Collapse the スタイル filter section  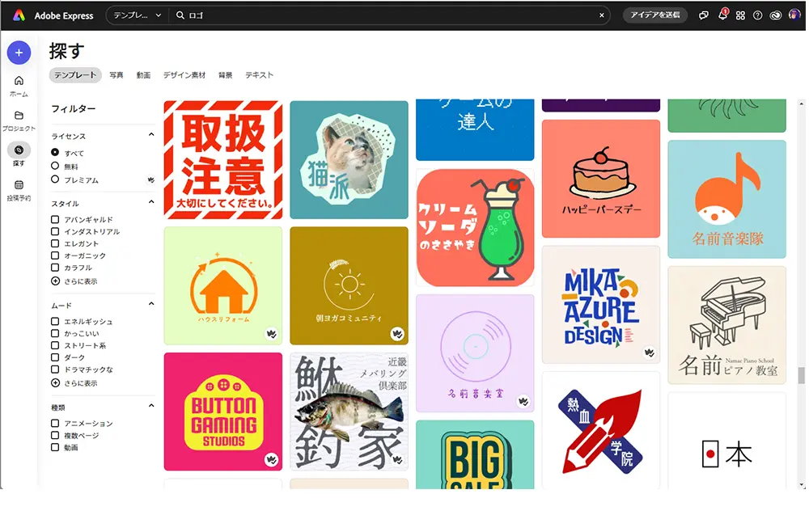[151, 201]
